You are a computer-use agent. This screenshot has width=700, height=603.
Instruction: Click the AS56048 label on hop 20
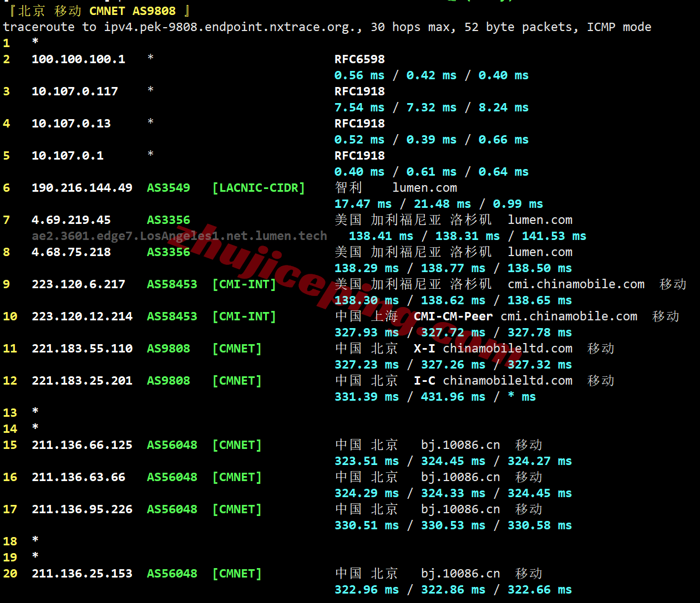click(172, 574)
